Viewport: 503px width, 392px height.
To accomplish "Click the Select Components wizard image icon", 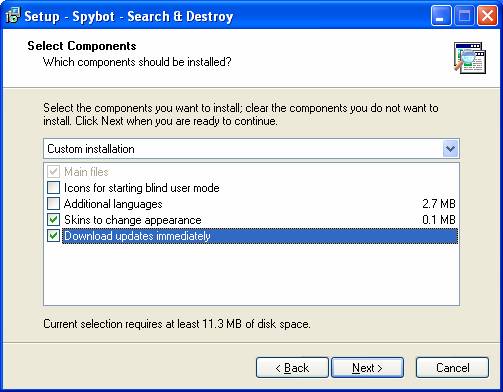I will click(470, 57).
